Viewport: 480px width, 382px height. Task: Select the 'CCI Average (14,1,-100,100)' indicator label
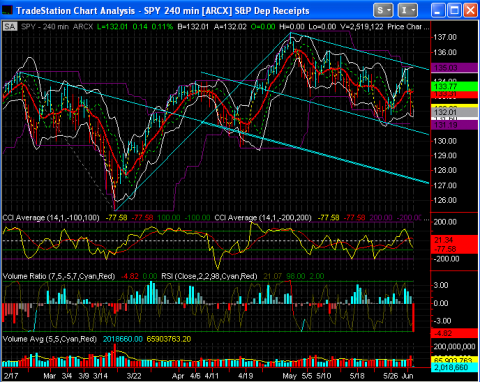[51, 218]
